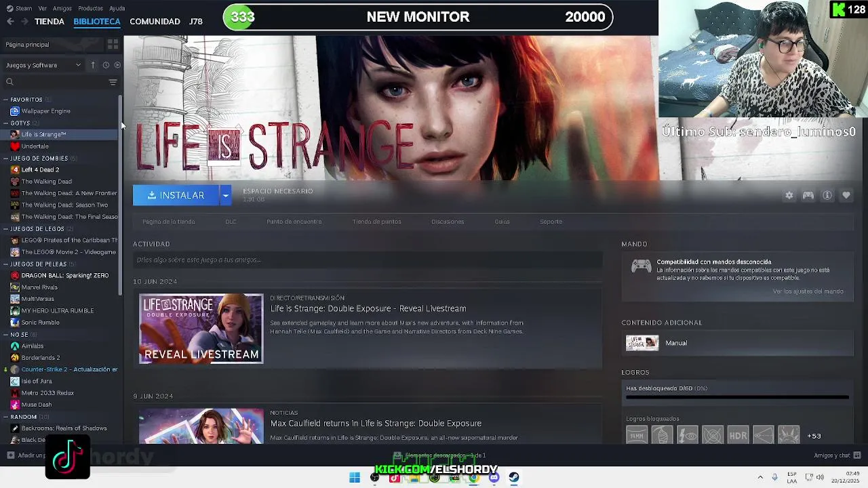Open the Juegos y Software dropdown
Viewport: 868px width, 488px height.
point(43,65)
